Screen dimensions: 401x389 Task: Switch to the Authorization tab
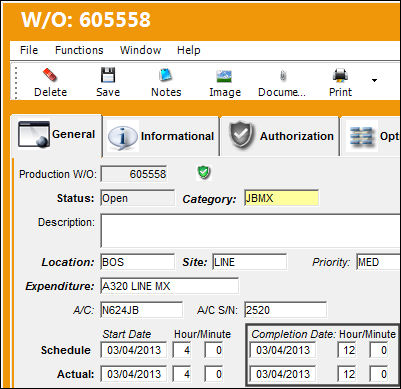pyautogui.click(x=280, y=136)
